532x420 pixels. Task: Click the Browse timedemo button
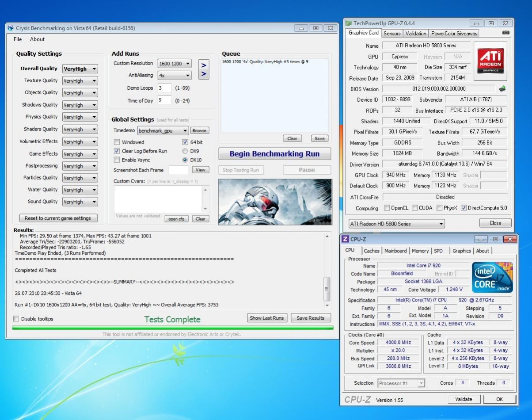tap(199, 131)
